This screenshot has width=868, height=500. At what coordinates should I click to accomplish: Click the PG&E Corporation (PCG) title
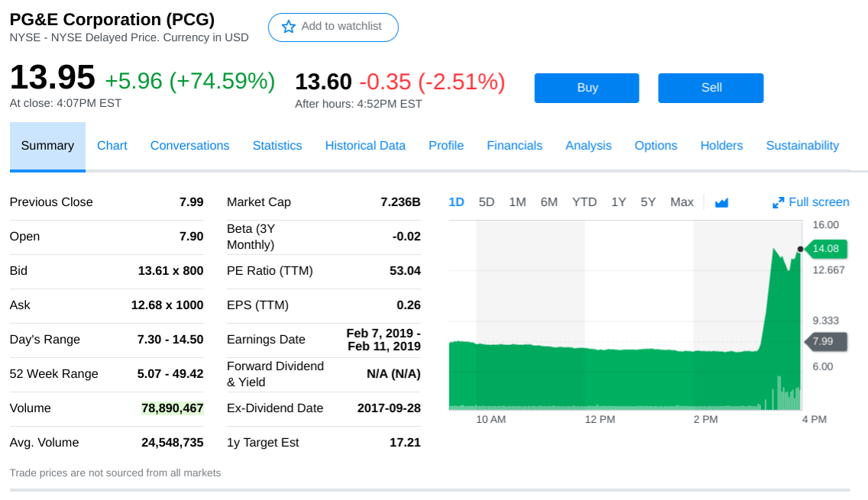(112, 19)
